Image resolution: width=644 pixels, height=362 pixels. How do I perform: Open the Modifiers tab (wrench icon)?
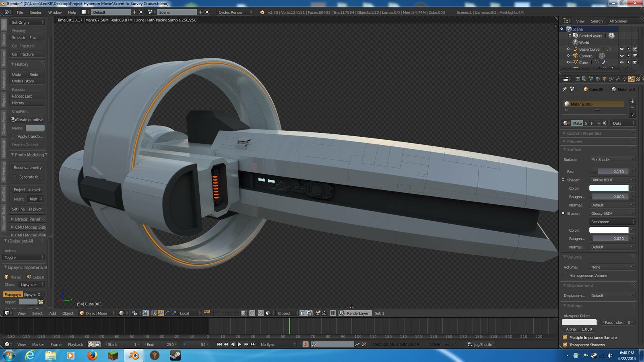pos(618,79)
